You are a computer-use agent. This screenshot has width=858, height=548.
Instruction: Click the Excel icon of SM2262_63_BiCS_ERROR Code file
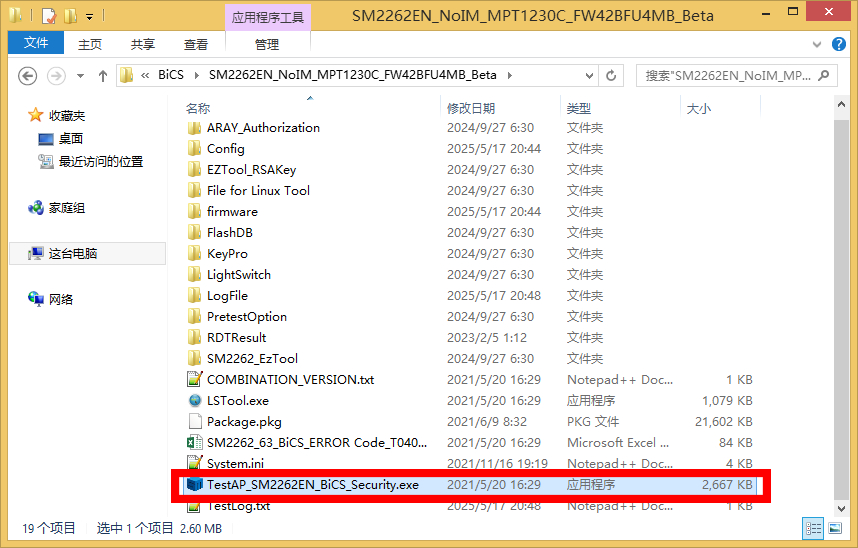[x=195, y=443]
